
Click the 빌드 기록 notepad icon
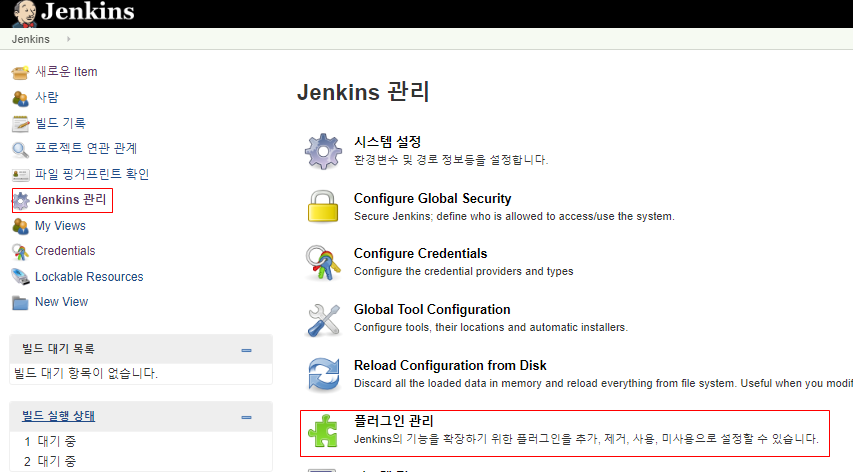pos(20,124)
